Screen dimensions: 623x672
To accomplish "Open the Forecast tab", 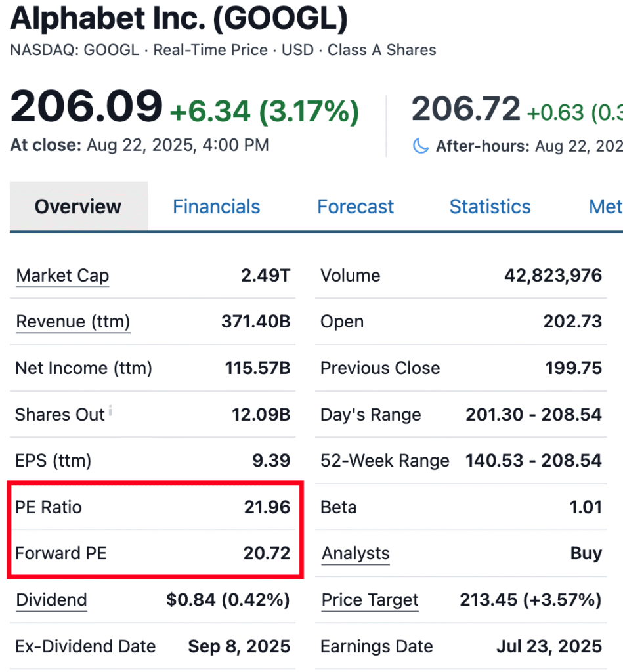I will pyautogui.click(x=355, y=207).
